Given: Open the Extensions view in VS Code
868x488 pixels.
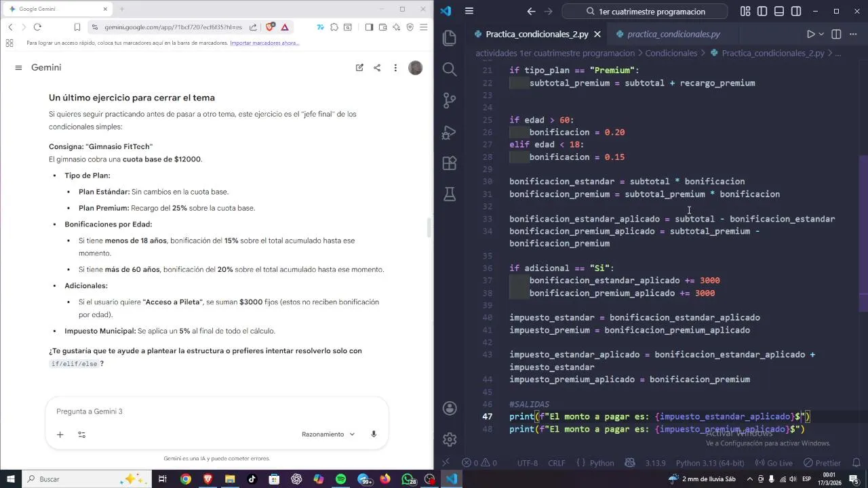Looking at the screenshot, I should (449, 163).
